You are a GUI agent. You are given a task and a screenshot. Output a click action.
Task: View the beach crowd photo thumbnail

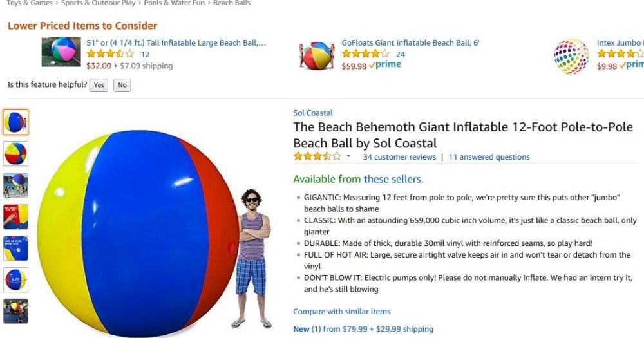(x=15, y=185)
